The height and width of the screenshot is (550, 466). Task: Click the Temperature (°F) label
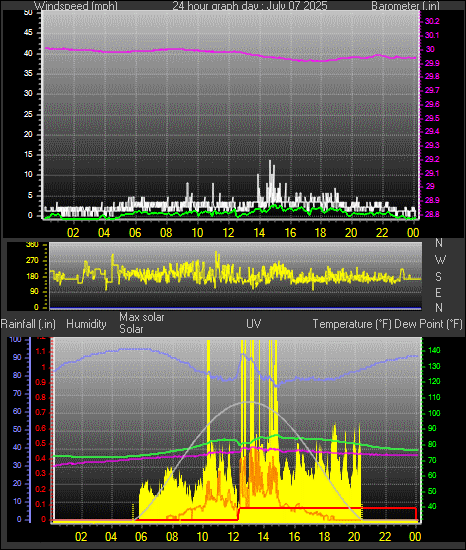click(352, 324)
